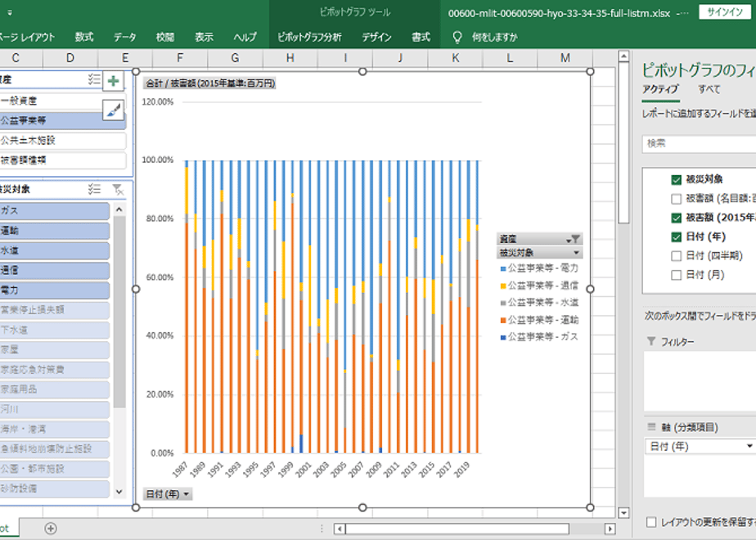Click the field search box 検索
The width and height of the screenshot is (756, 540).
[x=699, y=144]
